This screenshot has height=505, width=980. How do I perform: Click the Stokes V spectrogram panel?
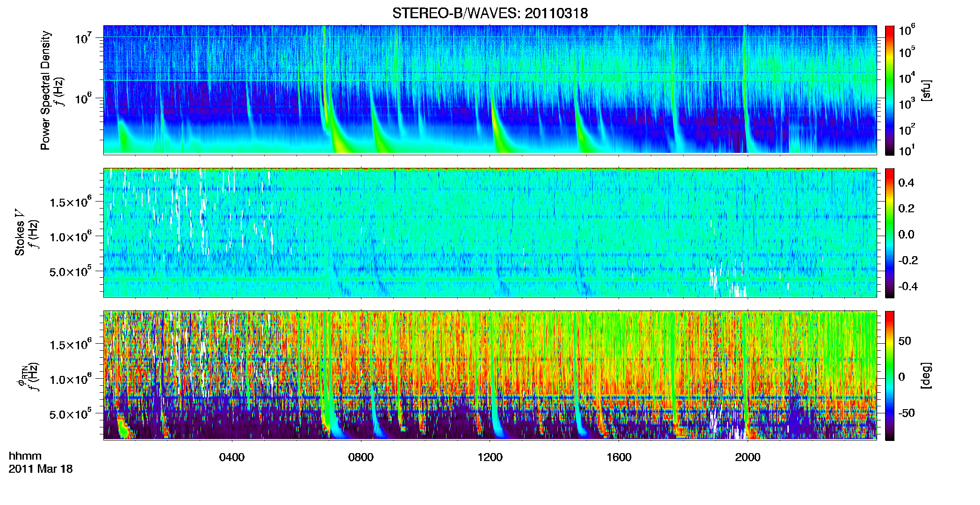(x=490, y=233)
